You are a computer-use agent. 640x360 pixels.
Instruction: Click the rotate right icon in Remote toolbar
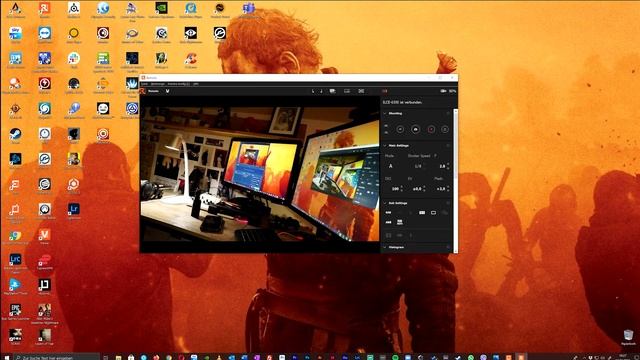point(321,91)
